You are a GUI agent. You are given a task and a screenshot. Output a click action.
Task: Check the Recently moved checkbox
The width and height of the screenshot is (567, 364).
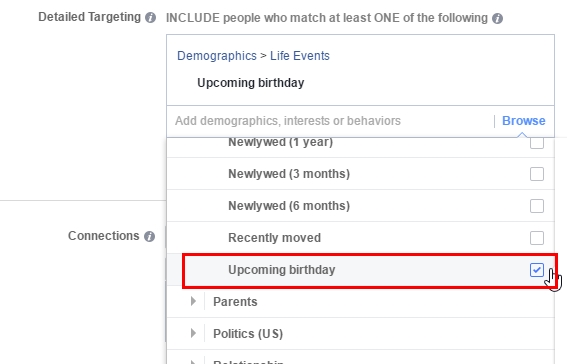point(537,238)
